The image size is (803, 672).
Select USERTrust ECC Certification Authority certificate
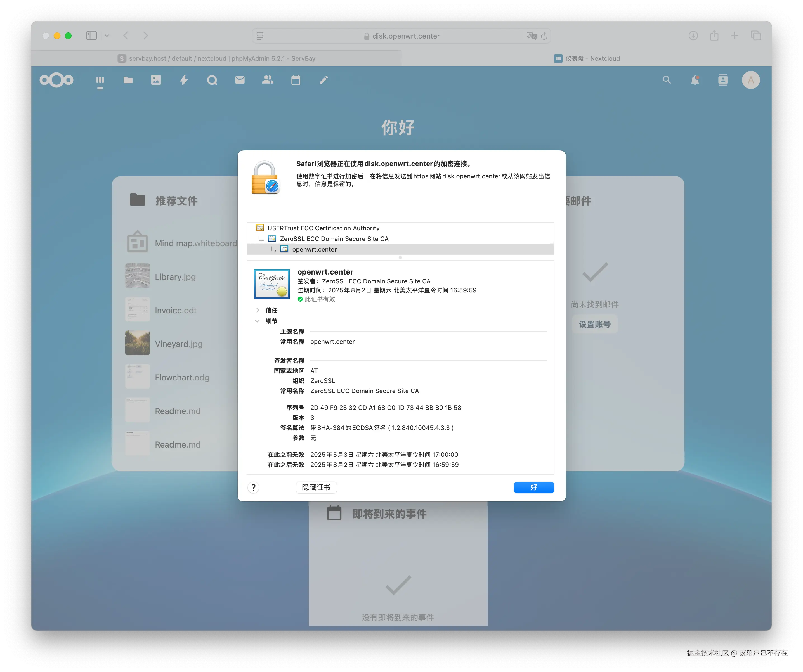pyautogui.click(x=323, y=228)
